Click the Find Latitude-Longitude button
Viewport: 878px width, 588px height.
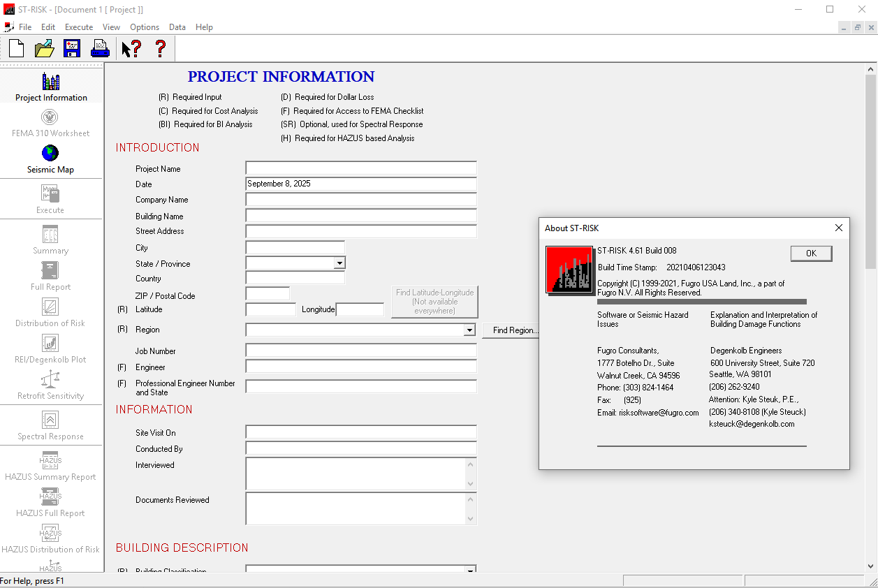tap(434, 302)
